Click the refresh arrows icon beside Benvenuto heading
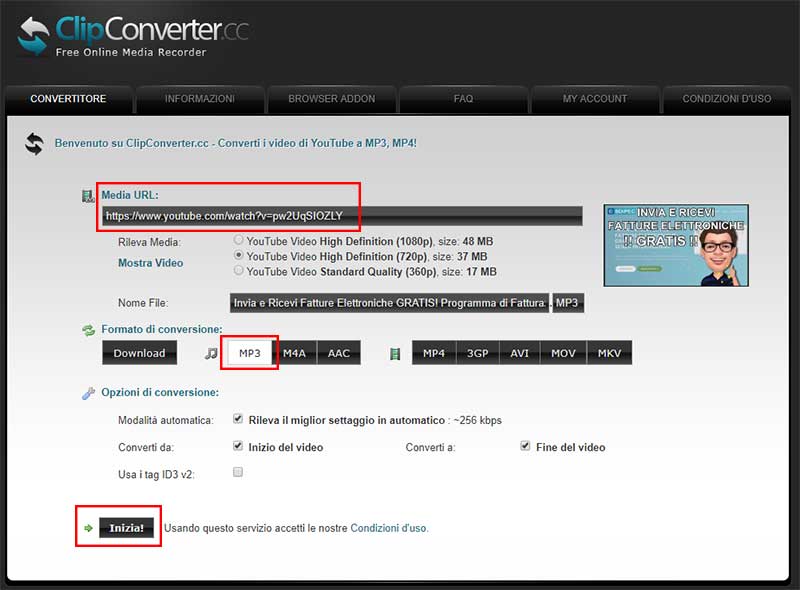The height and width of the screenshot is (590, 800). pyautogui.click(x=34, y=143)
